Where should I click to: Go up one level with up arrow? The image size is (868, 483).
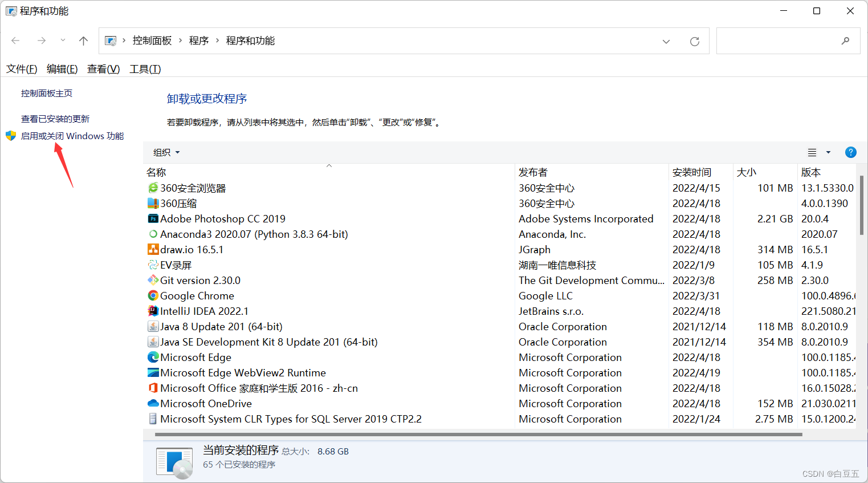point(83,40)
